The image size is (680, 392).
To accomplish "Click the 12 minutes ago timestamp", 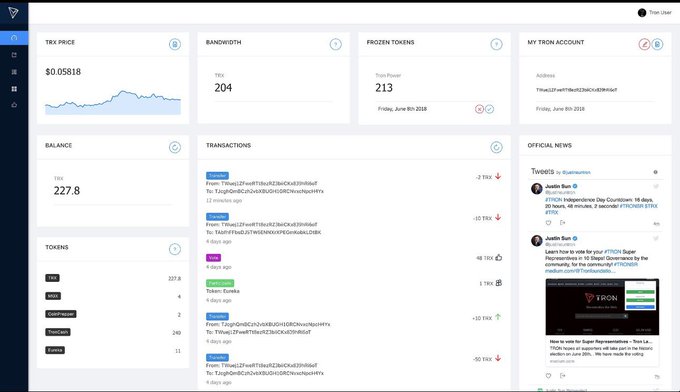I will coord(224,201).
